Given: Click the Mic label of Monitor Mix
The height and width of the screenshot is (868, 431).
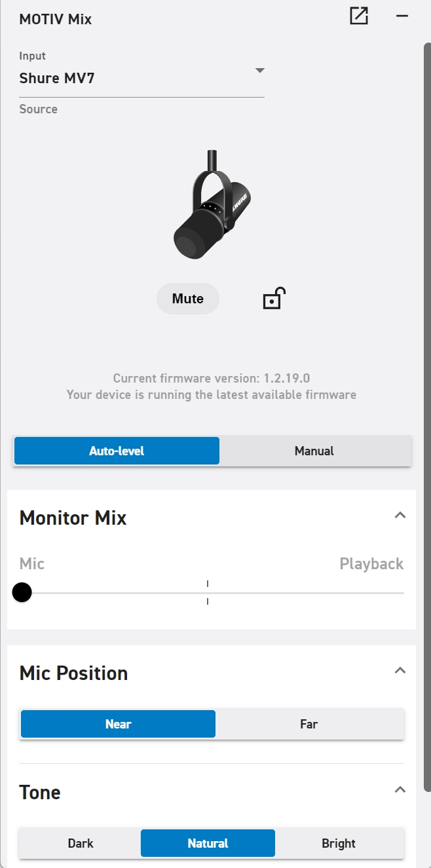Looking at the screenshot, I should [x=32, y=564].
